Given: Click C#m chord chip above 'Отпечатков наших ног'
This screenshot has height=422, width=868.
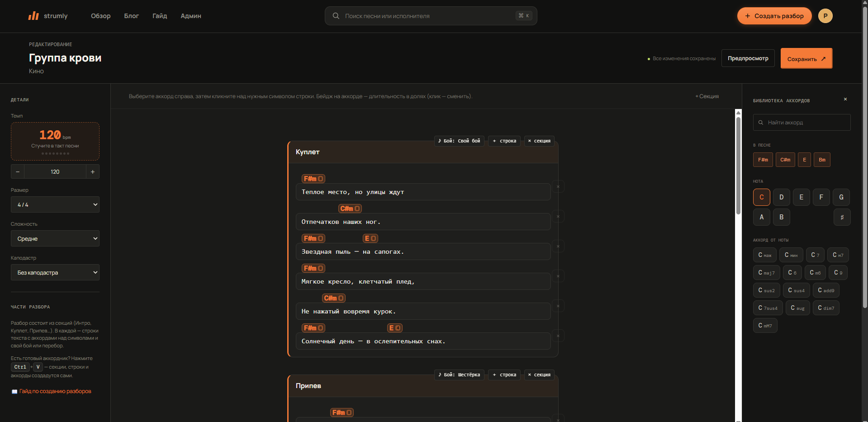Looking at the screenshot, I should pyautogui.click(x=350, y=209).
